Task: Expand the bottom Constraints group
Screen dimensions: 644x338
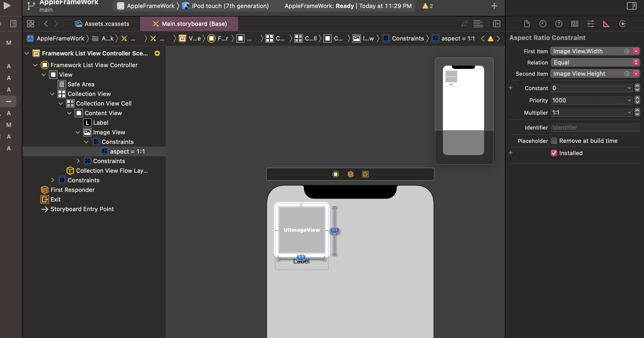Action: 52,180
